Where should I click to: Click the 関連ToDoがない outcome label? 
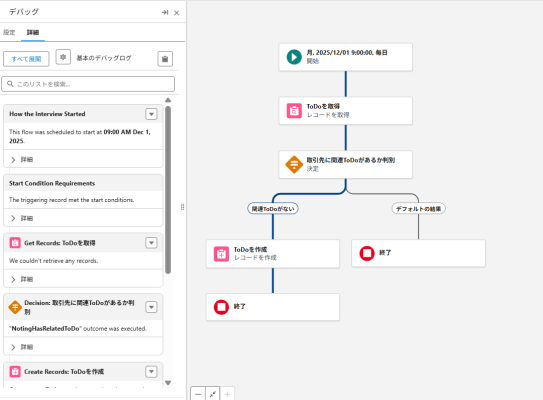[x=273, y=208]
